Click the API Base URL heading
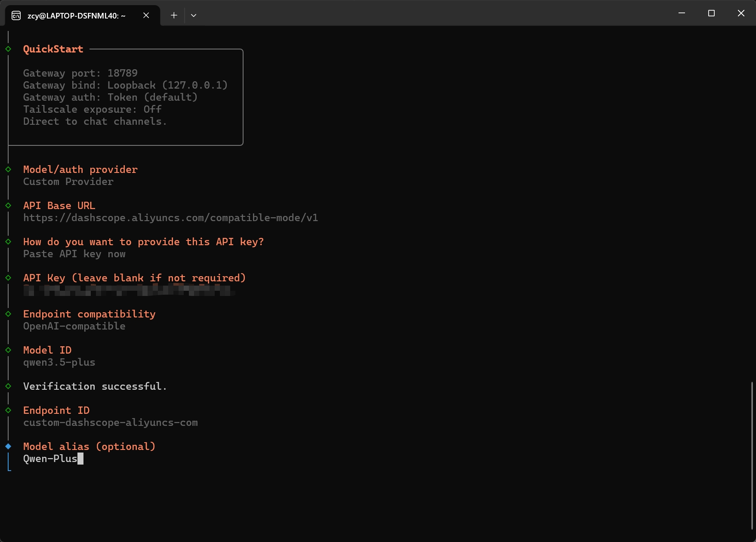The image size is (756, 542). pos(59,206)
